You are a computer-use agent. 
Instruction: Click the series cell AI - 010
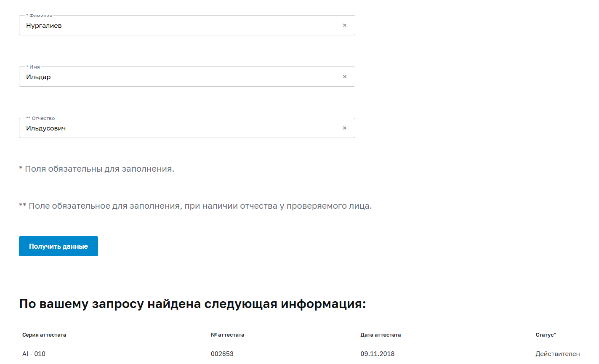click(x=34, y=354)
